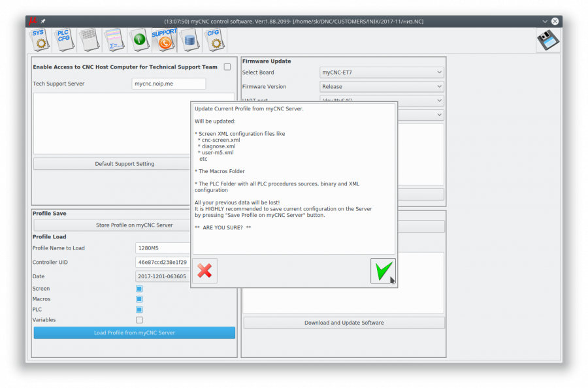Expand the Firmware Version dropdown
The width and height of the screenshot is (588, 388).
(x=382, y=86)
